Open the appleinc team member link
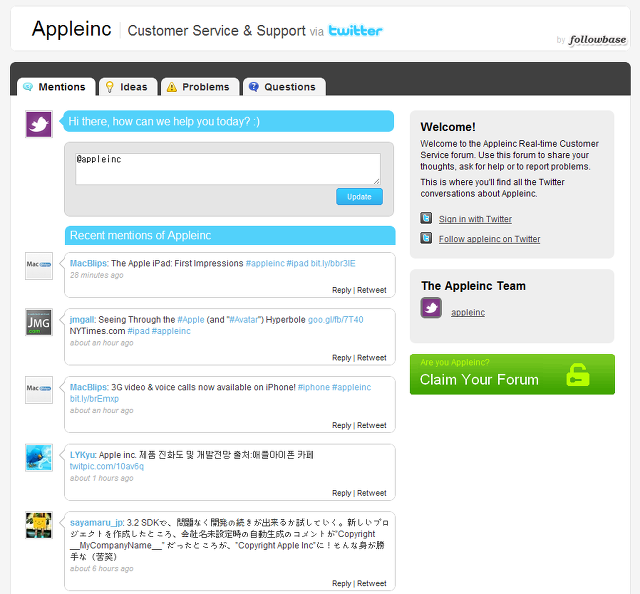This screenshot has width=640, height=594. coord(468,312)
